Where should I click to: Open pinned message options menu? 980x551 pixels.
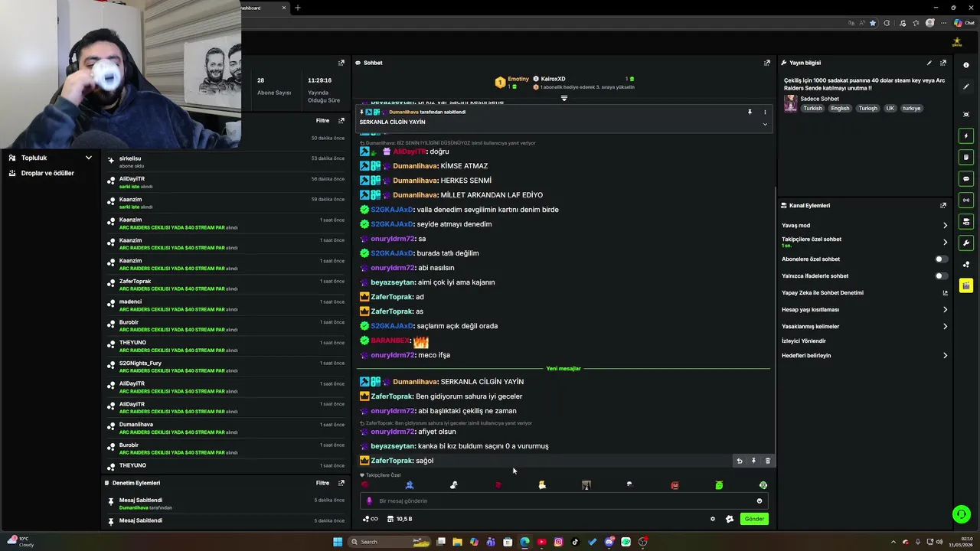point(765,112)
